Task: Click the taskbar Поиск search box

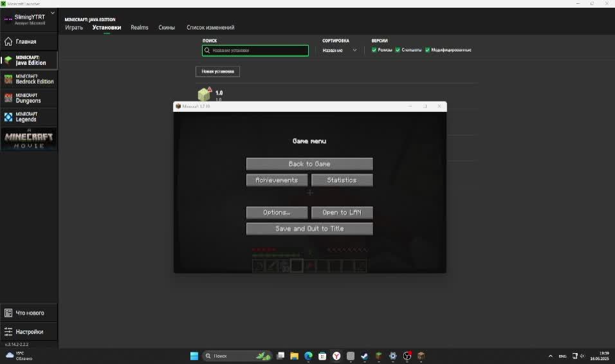Action: [x=237, y=356]
